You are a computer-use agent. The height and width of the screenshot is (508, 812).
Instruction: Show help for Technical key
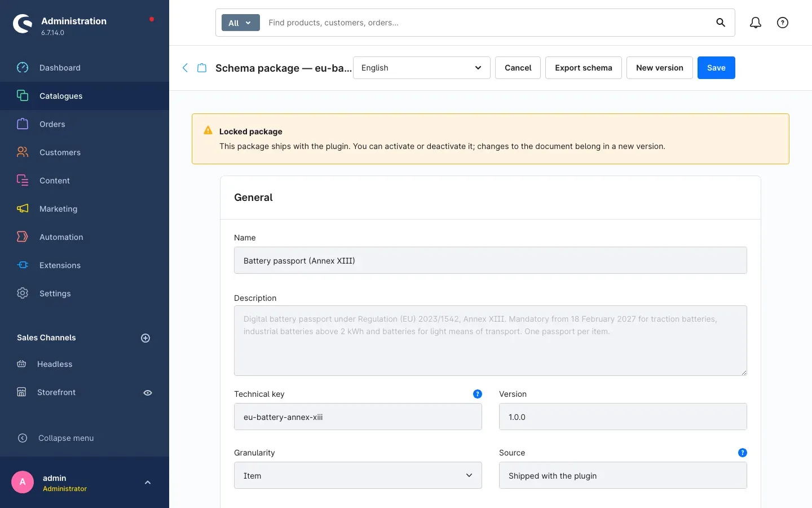[x=478, y=394]
